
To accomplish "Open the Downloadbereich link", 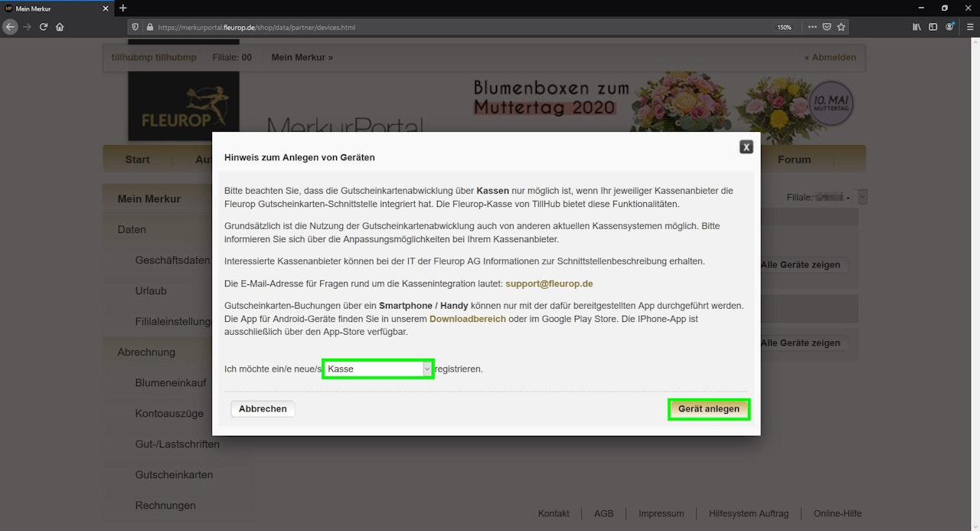I will (467, 319).
